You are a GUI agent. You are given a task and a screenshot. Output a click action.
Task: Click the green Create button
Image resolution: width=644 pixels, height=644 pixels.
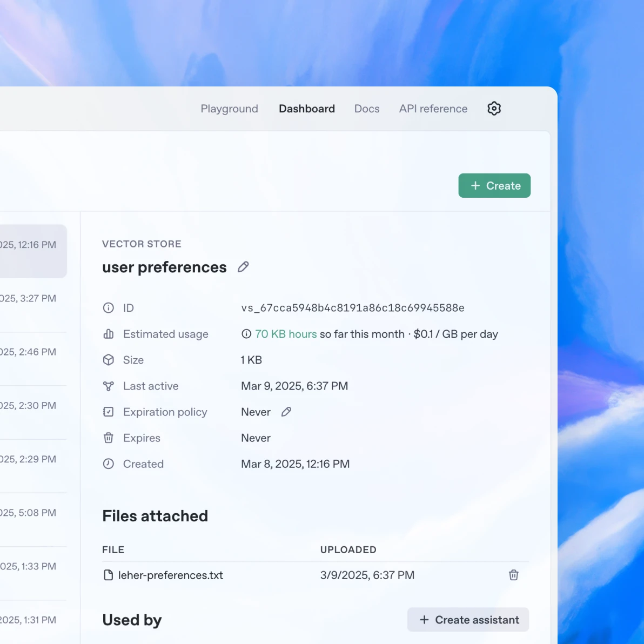(x=494, y=186)
